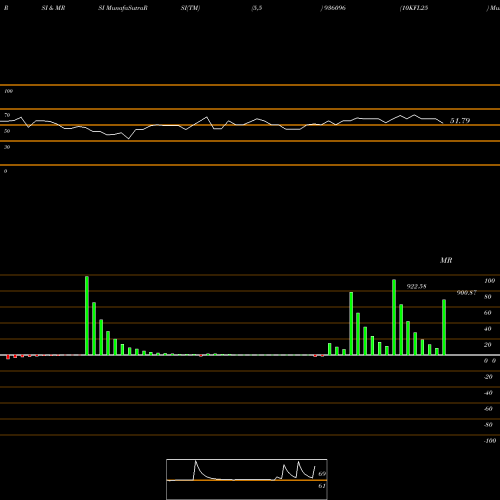500x500 pixels.
Task: Click the '(10KFL25' symbol text
Action: point(414,8)
